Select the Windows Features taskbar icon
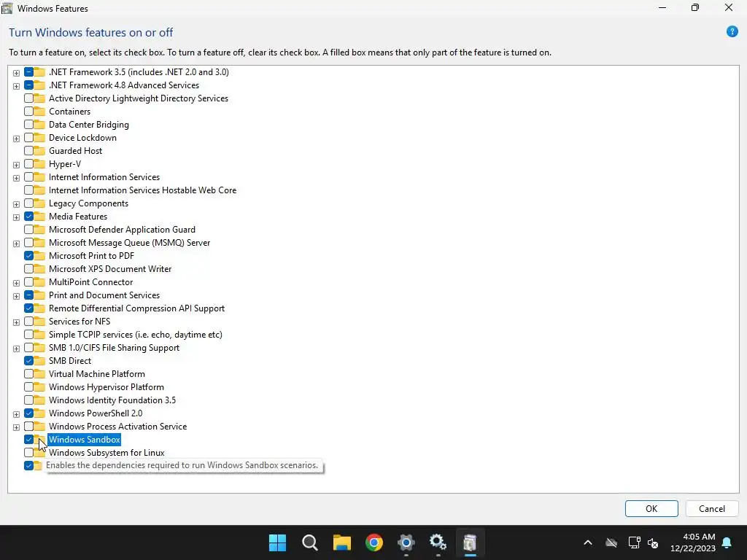The image size is (747, 560). click(470, 542)
